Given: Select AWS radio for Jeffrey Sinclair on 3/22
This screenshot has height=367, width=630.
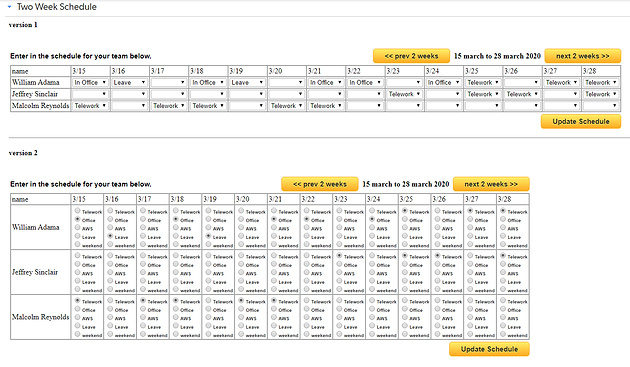Looking at the screenshot, I should click(307, 273).
